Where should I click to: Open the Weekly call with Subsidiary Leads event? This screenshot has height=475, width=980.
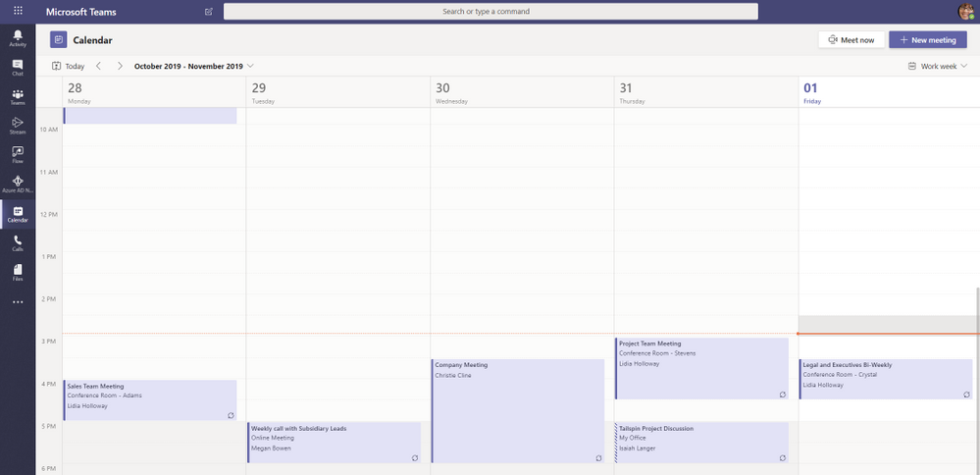point(335,443)
